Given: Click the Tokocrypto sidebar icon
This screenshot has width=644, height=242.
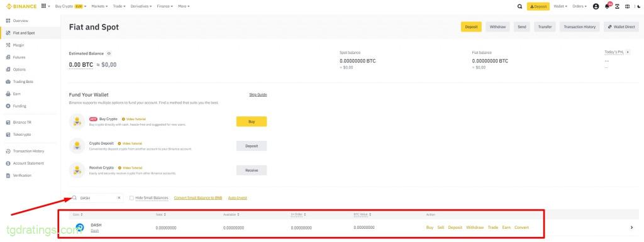Looking at the screenshot, I should [x=8, y=134].
